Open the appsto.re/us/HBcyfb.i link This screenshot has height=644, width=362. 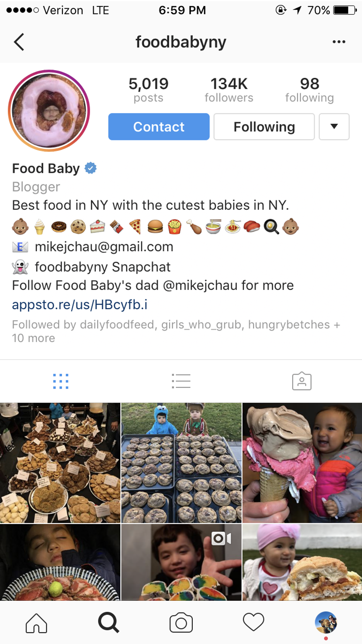click(x=80, y=304)
